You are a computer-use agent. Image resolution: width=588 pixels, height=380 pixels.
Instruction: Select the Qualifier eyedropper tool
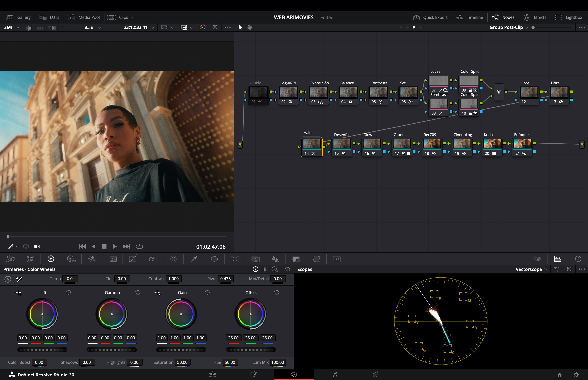coord(194,259)
